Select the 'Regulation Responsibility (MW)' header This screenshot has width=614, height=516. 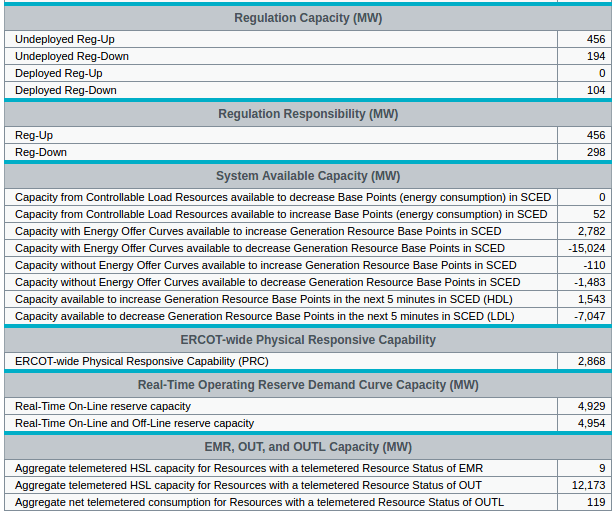[x=308, y=114]
